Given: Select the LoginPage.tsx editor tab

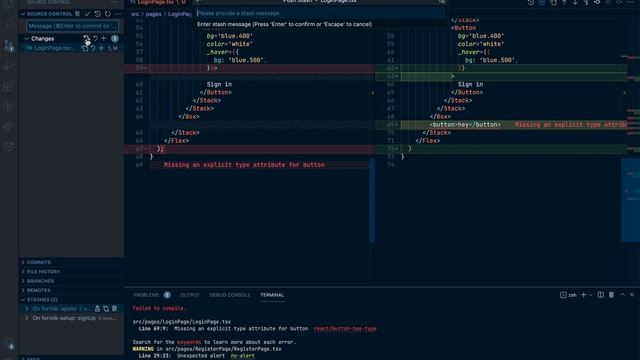Looking at the screenshot, I should point(158,2).
